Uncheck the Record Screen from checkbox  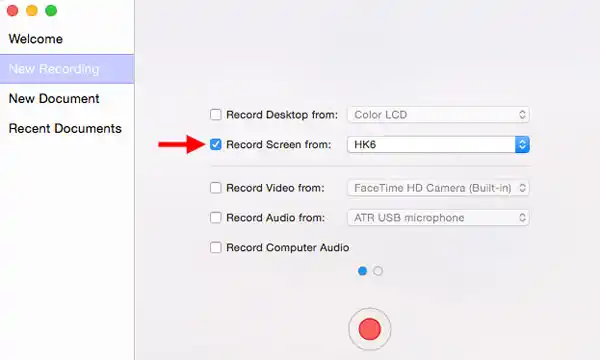[x=215, y=144]
